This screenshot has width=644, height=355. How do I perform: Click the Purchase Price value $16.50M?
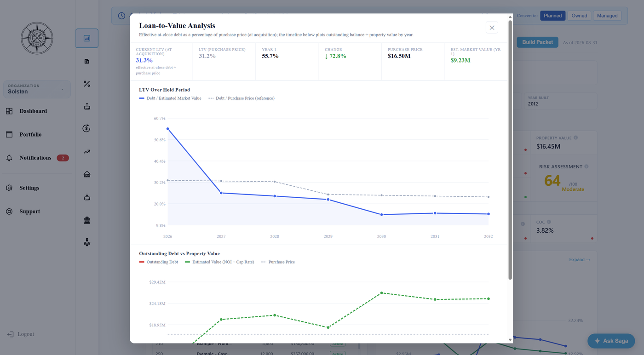tap(399, 56)
